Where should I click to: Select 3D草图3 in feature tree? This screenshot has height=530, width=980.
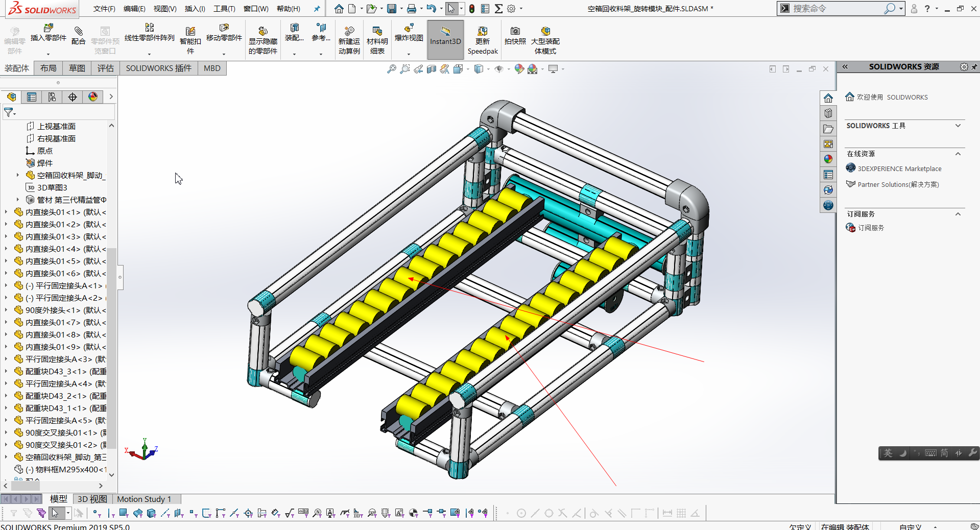52,187
